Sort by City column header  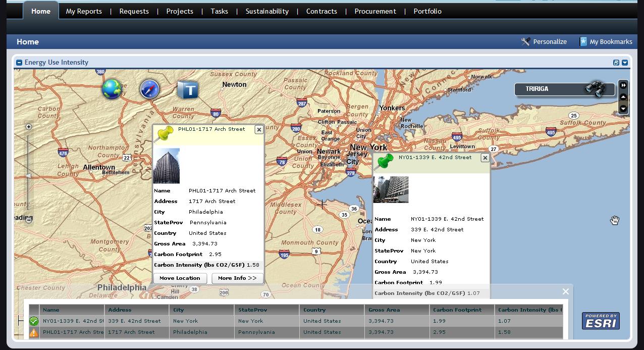(202, 310)
